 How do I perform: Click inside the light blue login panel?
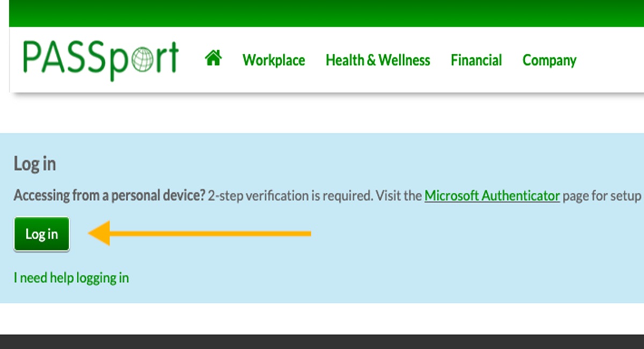[x=429, y=252]
